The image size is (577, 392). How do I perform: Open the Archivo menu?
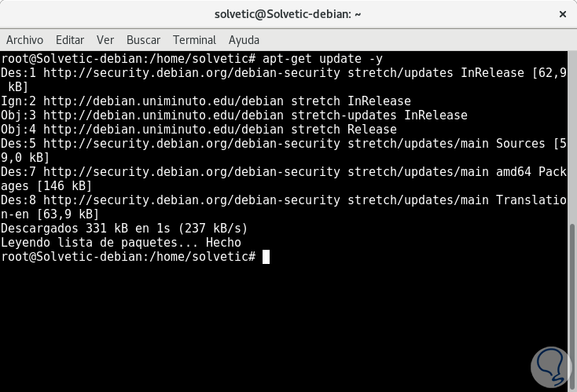(x=24, y=40)
